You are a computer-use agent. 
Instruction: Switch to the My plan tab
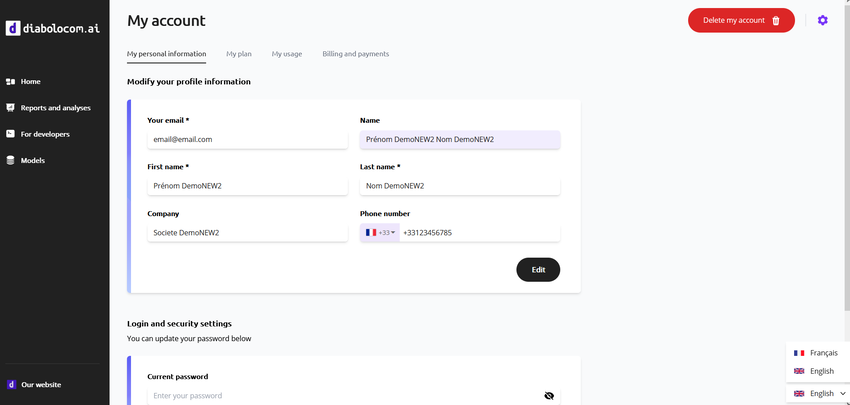click(239, 54)
